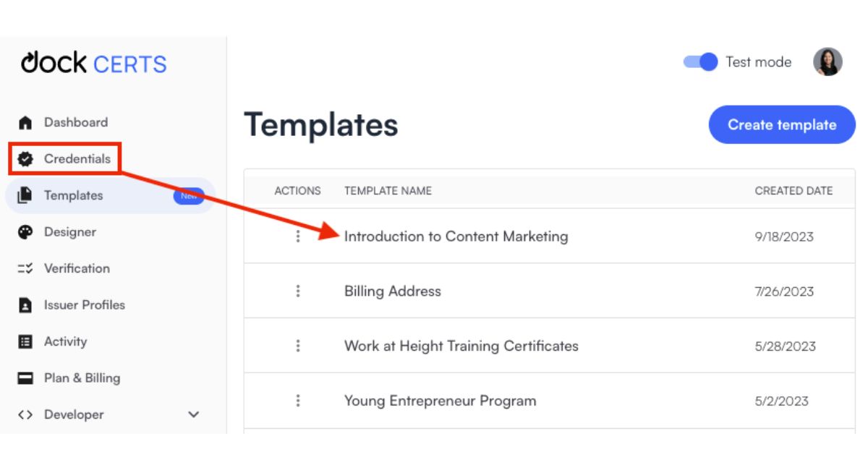Open the Activity menu item
The height and width of the screenshot is (470, 868).
click(65, 341)
